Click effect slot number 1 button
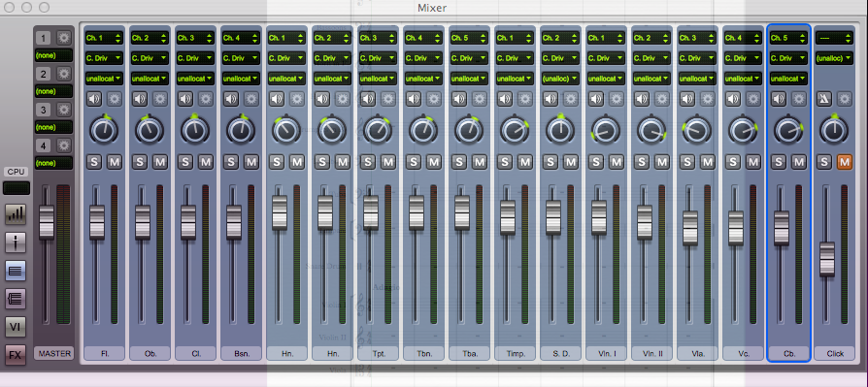The height and width of the screenshot is (387, 868). tap(44, 38)
